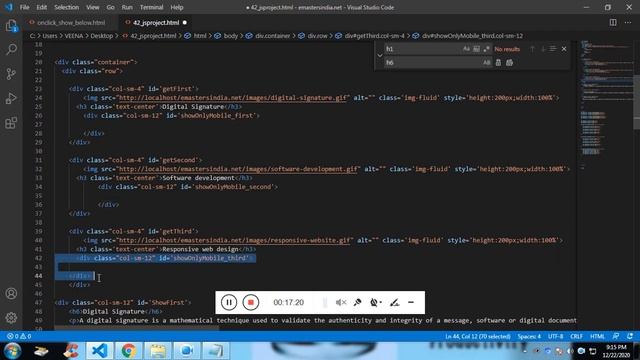
Task: Open Source Control view
Action: (x=11, y=74)
